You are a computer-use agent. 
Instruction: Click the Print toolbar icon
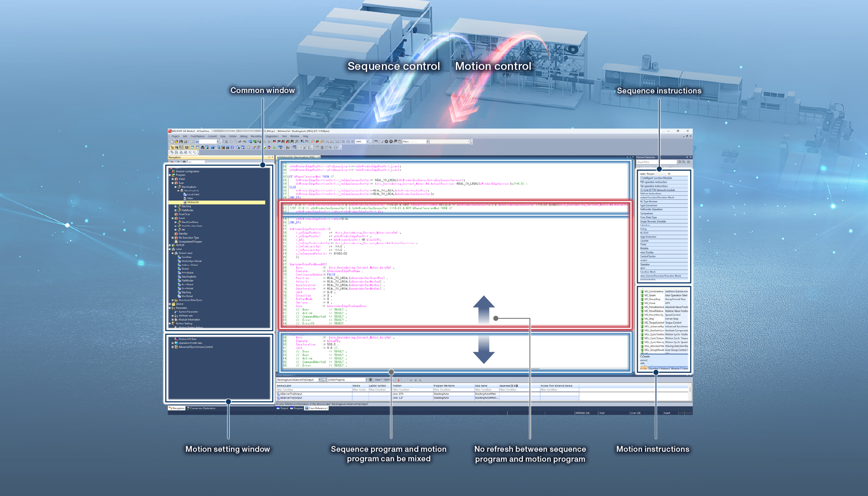pyautogui.click(x=186, y=142)
